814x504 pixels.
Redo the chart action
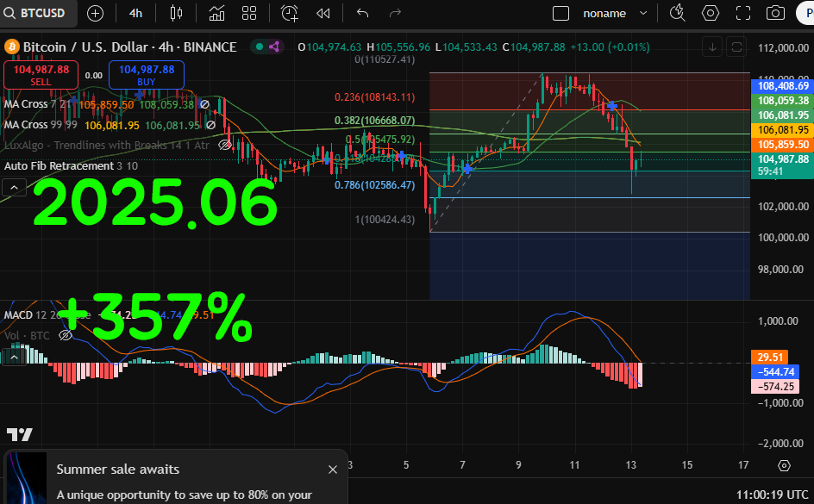point(395,14)
